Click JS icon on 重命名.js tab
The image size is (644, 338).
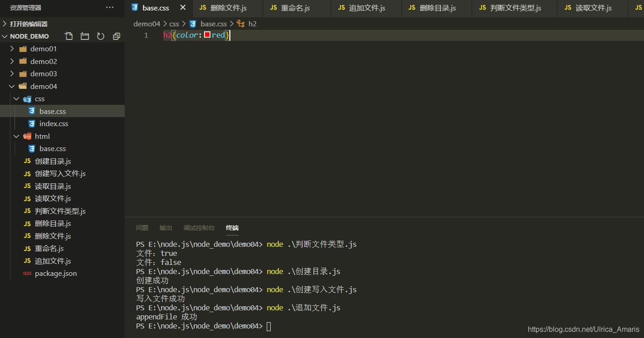click(x=273, y=8)
